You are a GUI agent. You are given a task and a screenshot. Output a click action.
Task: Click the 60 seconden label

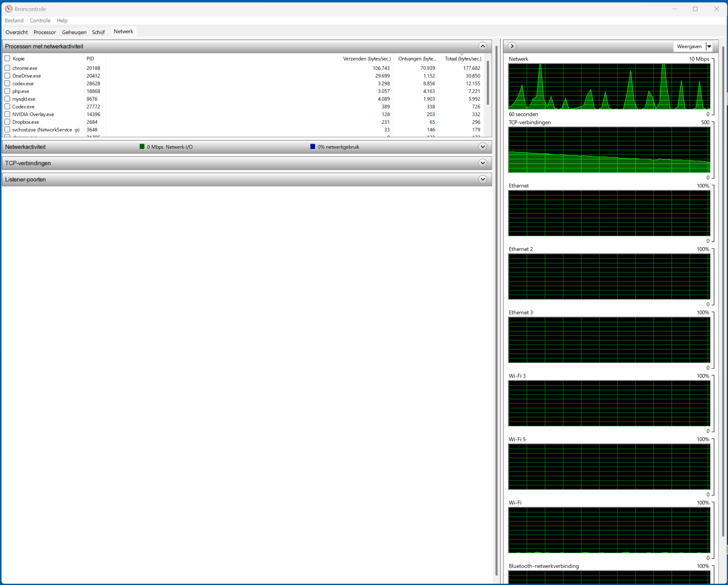(x=523, y=114)
